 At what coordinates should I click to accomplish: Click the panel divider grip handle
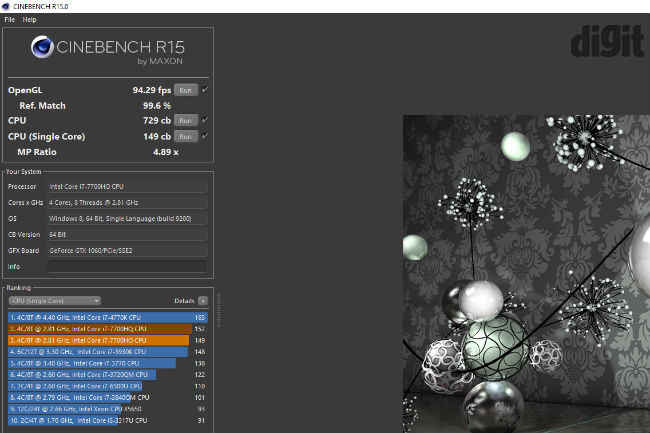(218, 310)
